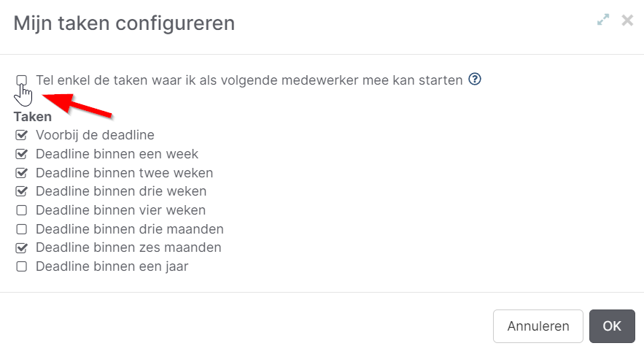
Task: Uncheck 'Deadline binnen zes maanden' checkbox
Action: (x=22, y=248)
